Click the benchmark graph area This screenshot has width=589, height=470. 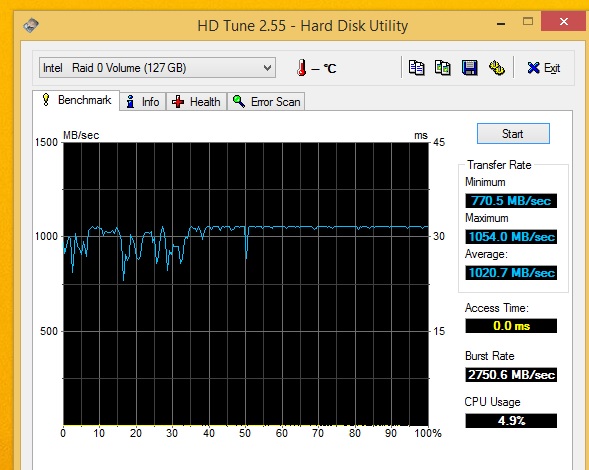coord(246,284)
